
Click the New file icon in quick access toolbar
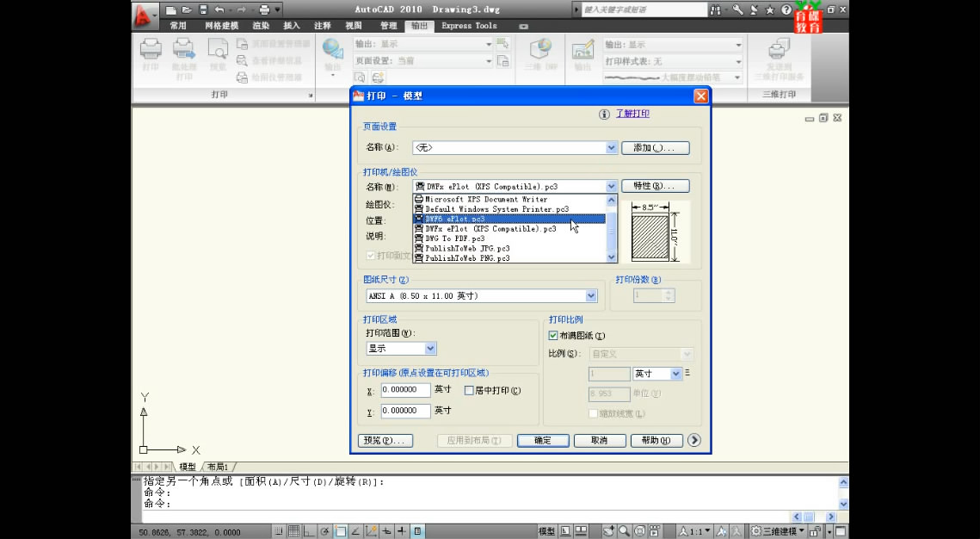pos(170,10)
